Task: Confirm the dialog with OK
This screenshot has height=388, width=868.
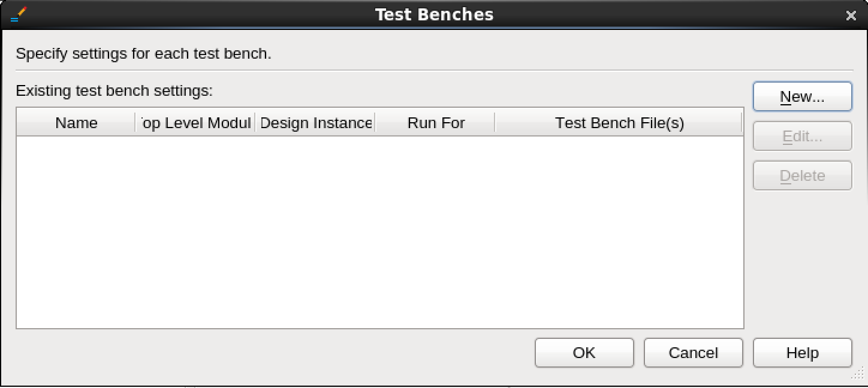Action: point(584,353)
